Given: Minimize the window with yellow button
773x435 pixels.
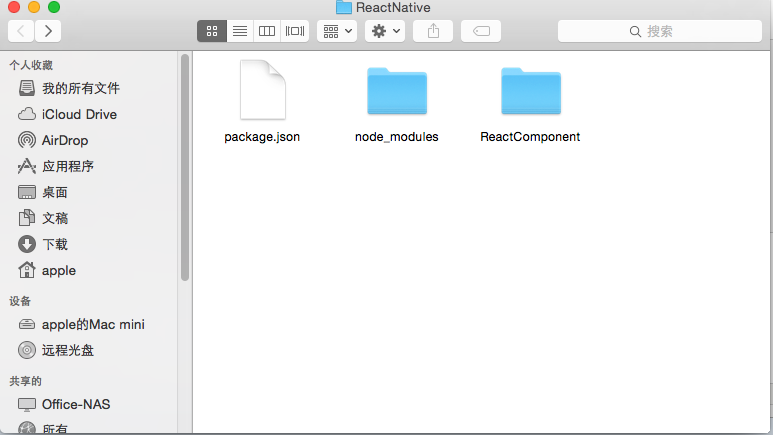Looking at the screenshot, I should pyautogui.click(x=34, y=7).
